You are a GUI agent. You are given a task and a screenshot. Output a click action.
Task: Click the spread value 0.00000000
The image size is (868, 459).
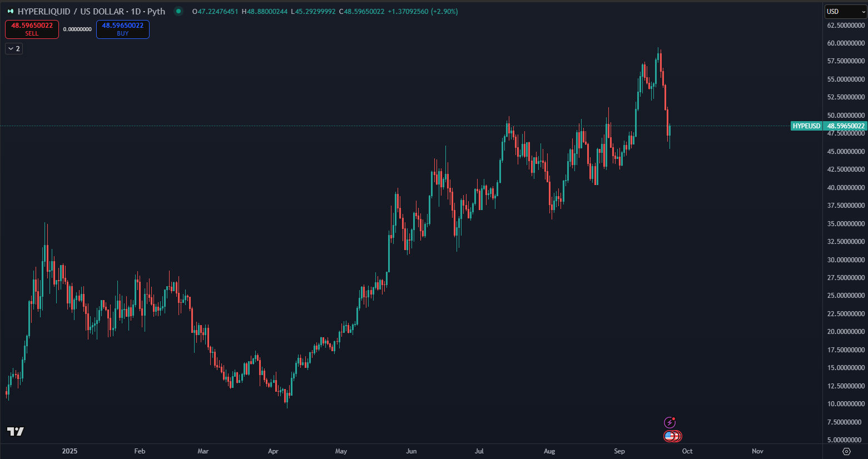coord(77,29)
